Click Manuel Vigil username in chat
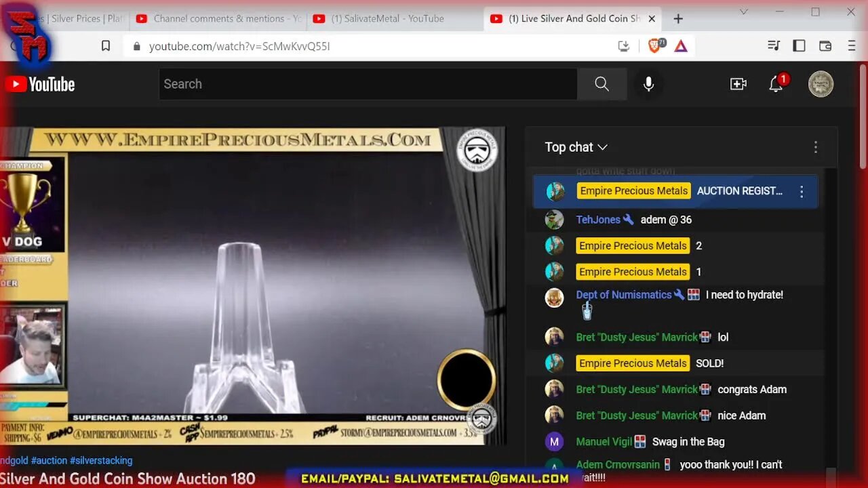Screen dimensions: 868x488 pyautogui.click(x=604, y=442)
